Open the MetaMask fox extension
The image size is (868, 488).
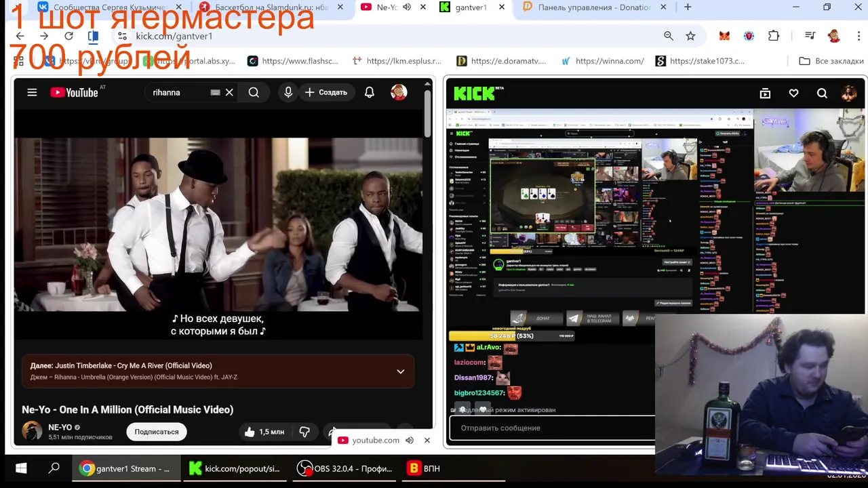click(724, 36)
